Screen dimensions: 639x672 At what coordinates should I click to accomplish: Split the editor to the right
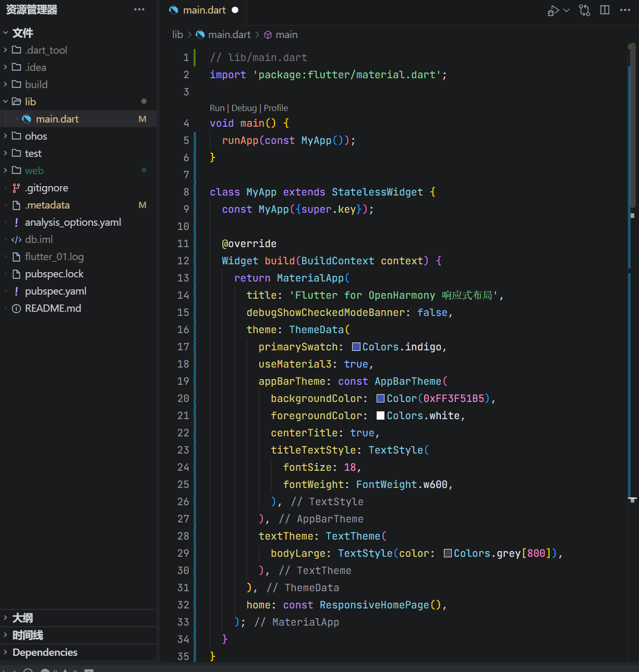click(x=605, y=10)
